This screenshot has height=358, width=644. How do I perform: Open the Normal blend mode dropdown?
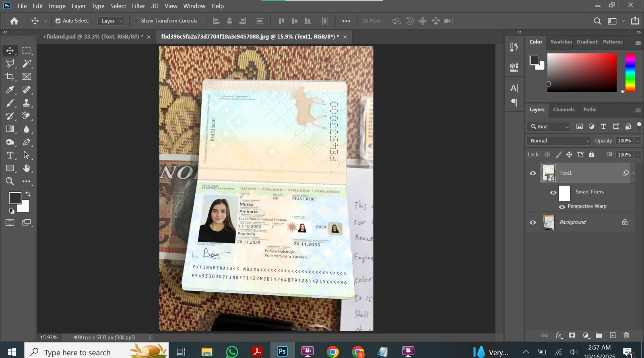point(559,141)
